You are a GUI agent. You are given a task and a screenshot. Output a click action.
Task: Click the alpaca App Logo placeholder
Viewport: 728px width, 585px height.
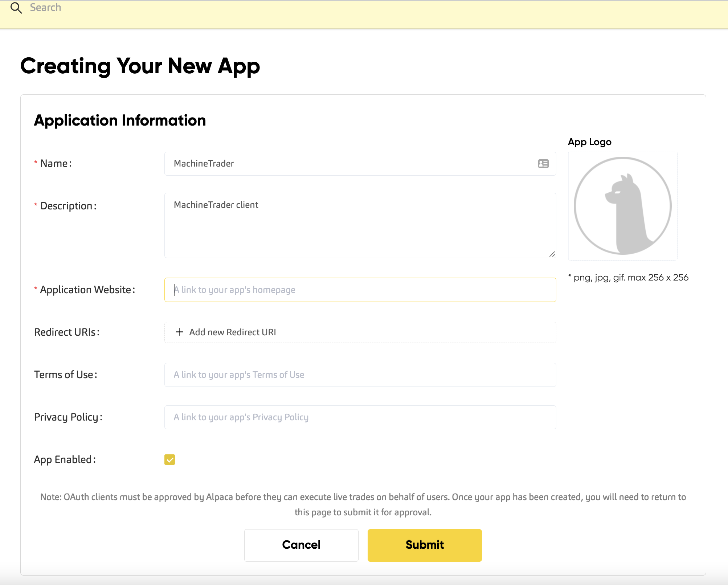622,206
